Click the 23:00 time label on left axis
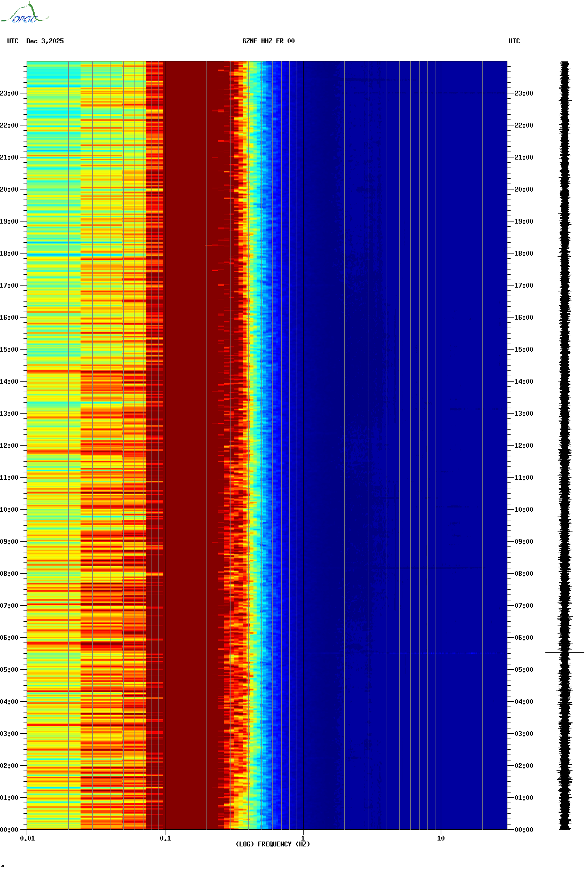This screenshot has height=872, width=588. [x=9, y=93]
